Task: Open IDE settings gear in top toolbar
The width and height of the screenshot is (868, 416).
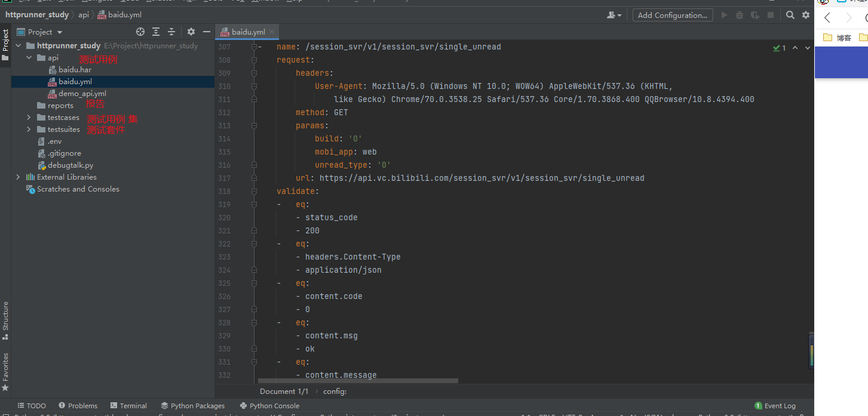Action: pyautogui.click(x=805, y=15)
